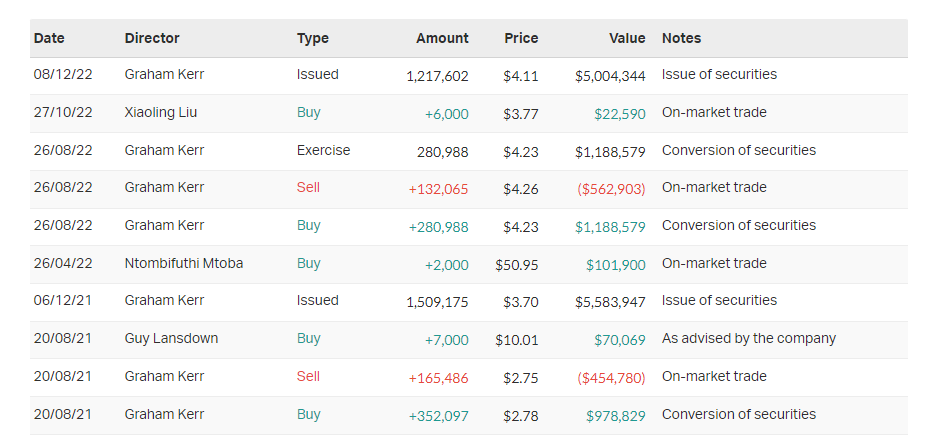Click Ntombifuthi Mtoba in the Director column
939x436 pixels.
click(184, 264)
